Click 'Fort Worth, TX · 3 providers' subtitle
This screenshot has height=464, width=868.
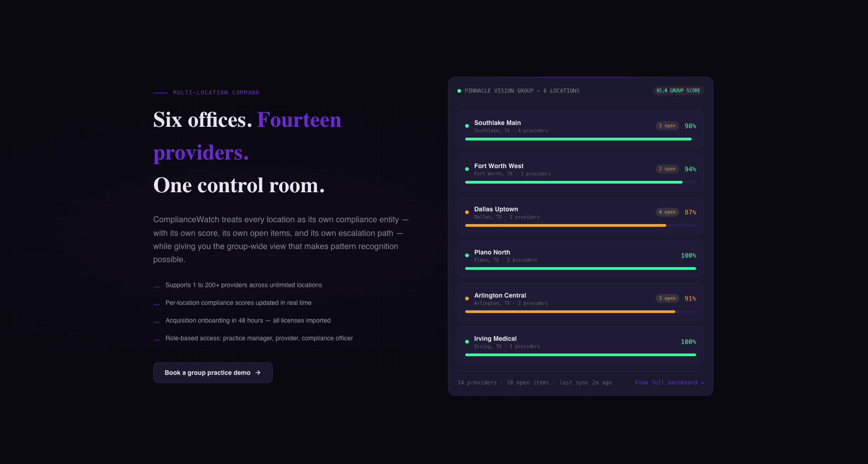(x=512, y=174)
